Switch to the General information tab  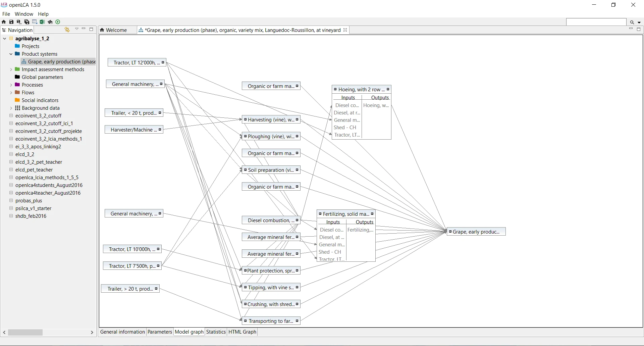[122, 332]
